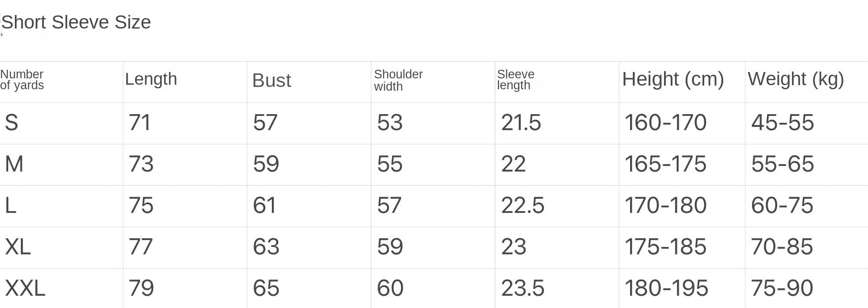Select the size "XXL" row label

point(25,288)
